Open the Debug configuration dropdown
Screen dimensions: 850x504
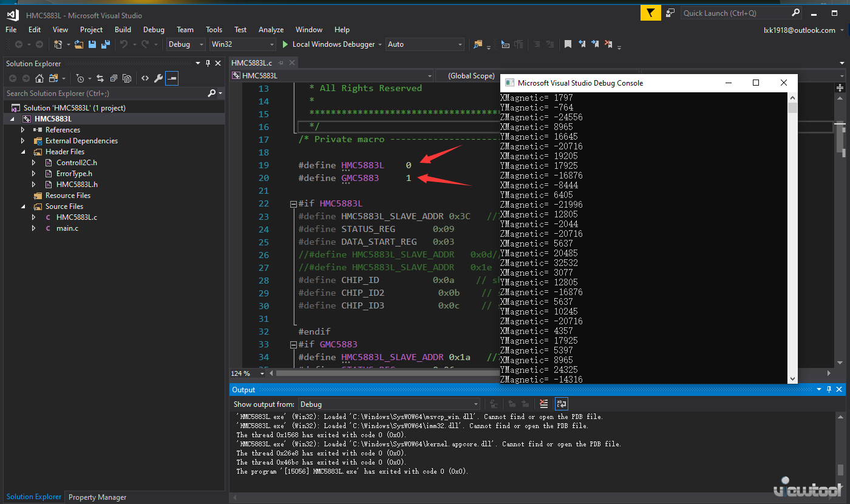point(186,44)
